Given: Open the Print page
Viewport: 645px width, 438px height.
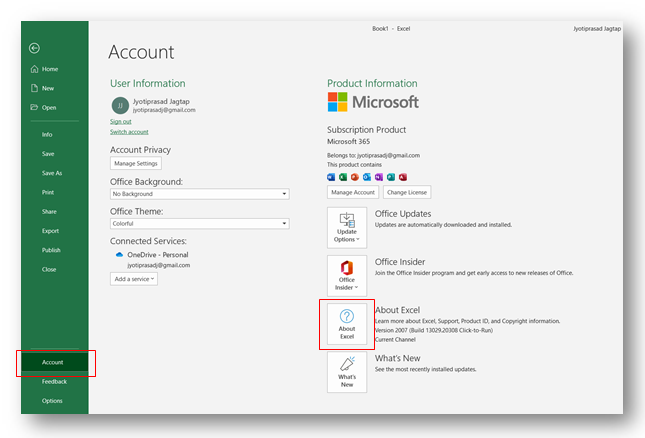Looking at the screenshot, I should 48,192.
